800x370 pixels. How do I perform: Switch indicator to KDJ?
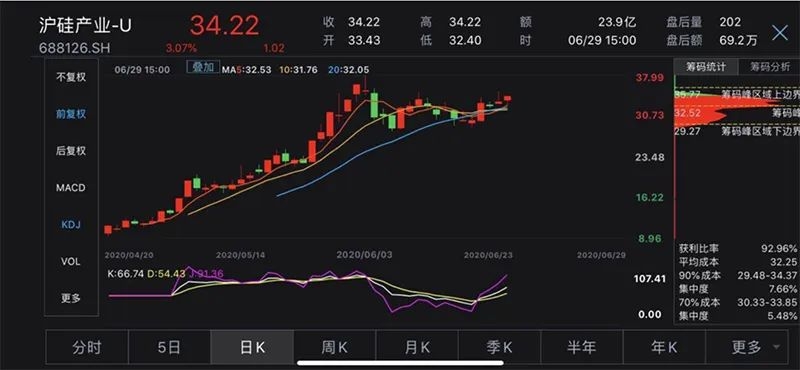pos(71,225)
